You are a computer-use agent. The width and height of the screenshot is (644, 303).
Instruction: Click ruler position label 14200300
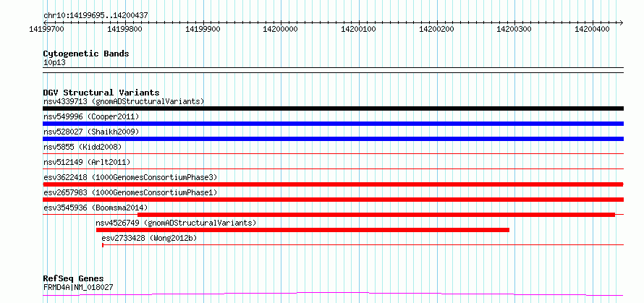coord(514,29)
